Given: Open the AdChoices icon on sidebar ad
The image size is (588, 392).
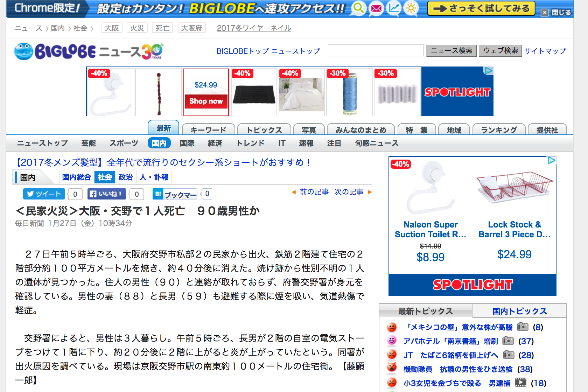Looking at the screenshot, I should click(x=552, y=160).
